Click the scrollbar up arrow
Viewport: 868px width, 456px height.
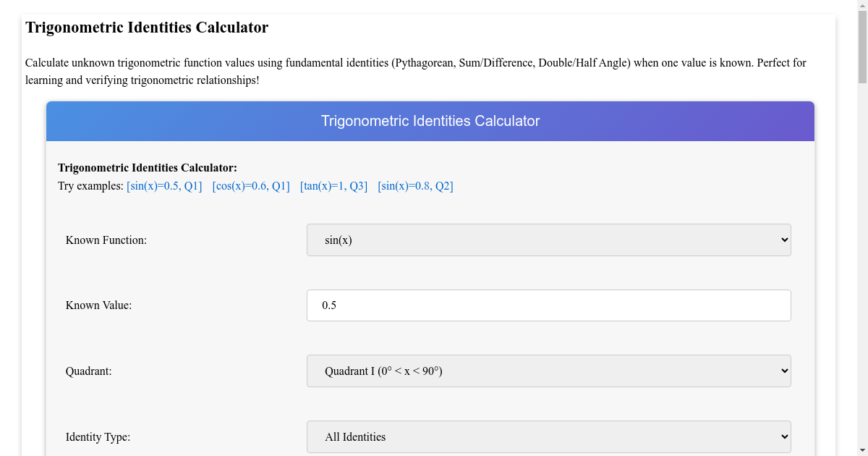click(861, 7)
